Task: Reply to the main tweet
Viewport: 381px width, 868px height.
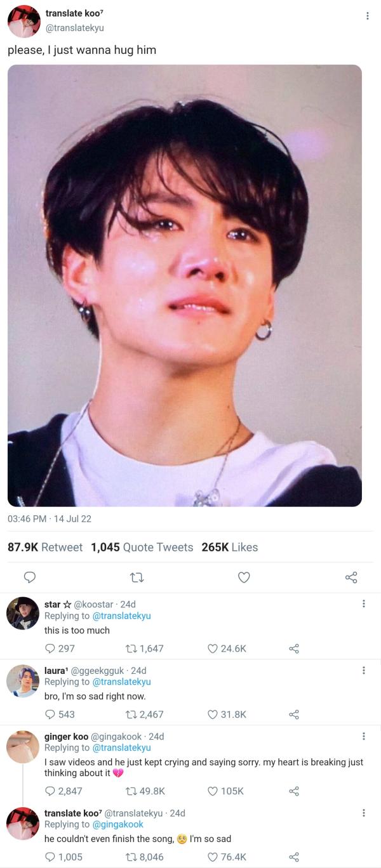Action: 29,577
